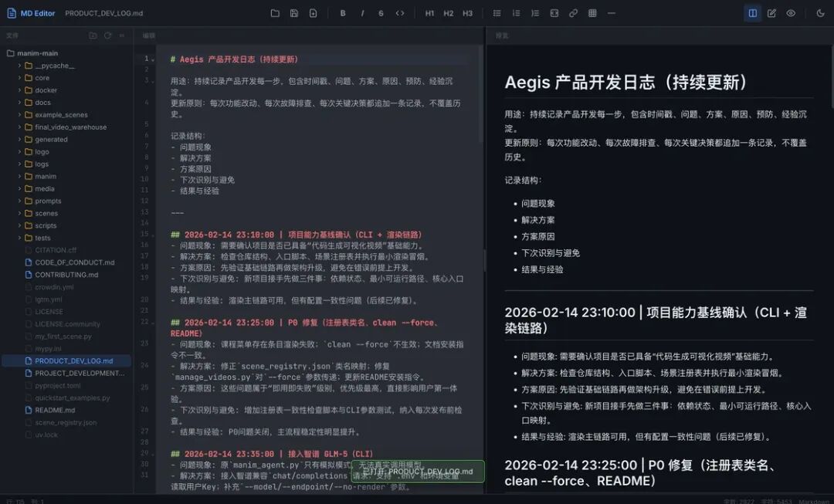Apply italic formatting

pos(362,13)
